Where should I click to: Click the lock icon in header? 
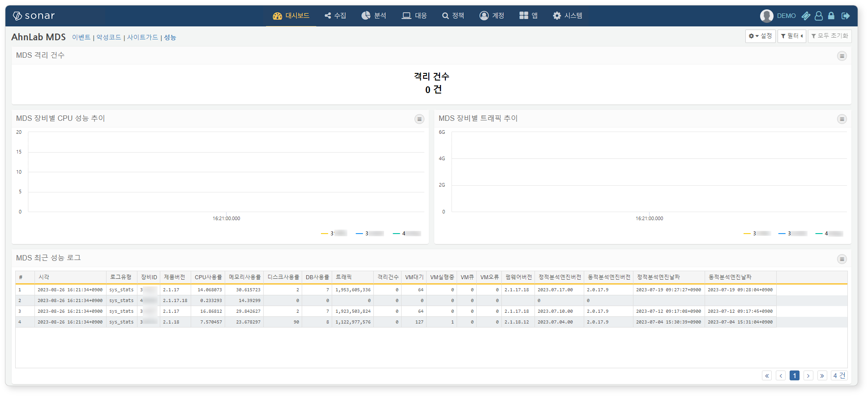831,16
